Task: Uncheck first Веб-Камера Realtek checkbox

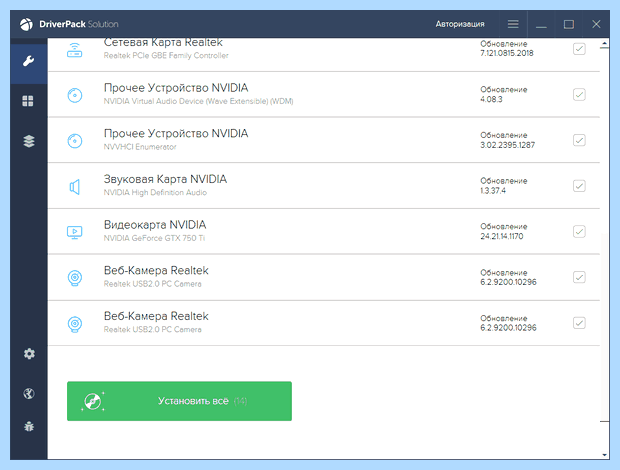Action: pos(579,277)
